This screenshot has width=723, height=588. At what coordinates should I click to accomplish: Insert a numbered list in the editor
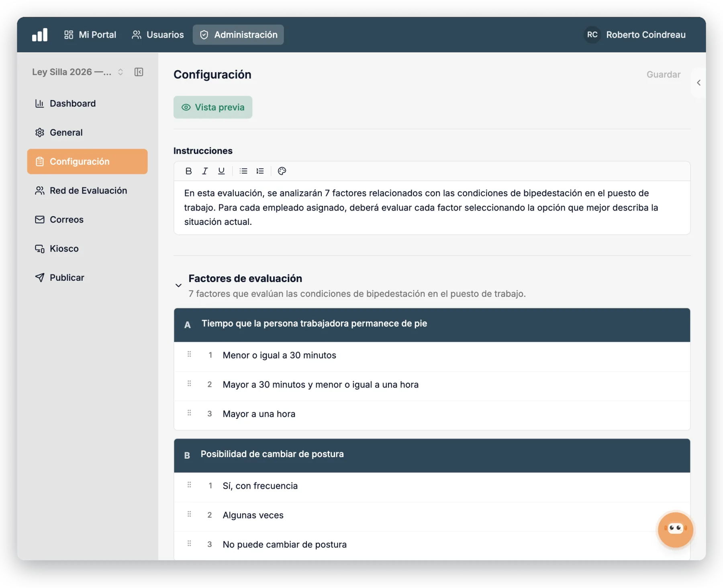(260, 171)
